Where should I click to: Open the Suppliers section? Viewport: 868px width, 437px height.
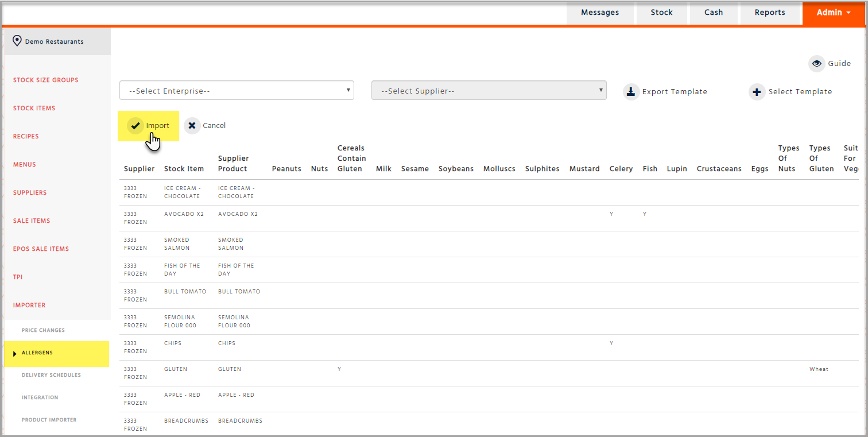(30, 193)
